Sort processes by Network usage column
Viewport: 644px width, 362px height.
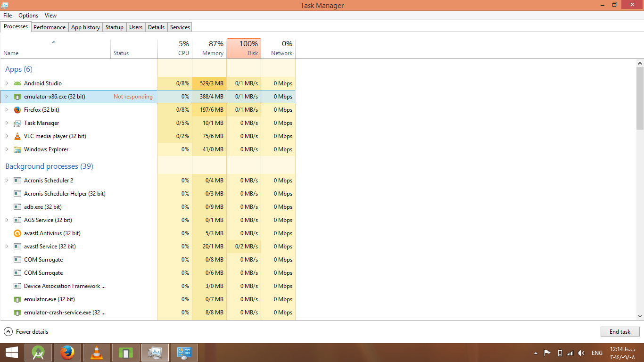pyautogui.click(x=278, y=48)
